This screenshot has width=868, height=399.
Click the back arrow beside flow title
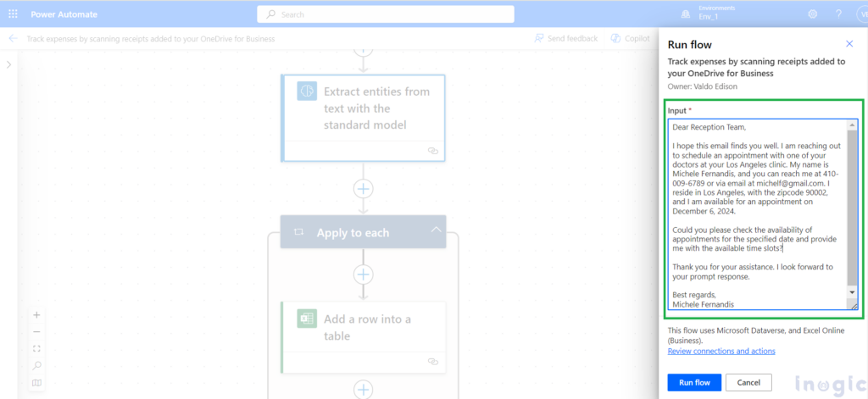(x=13, y=39)
